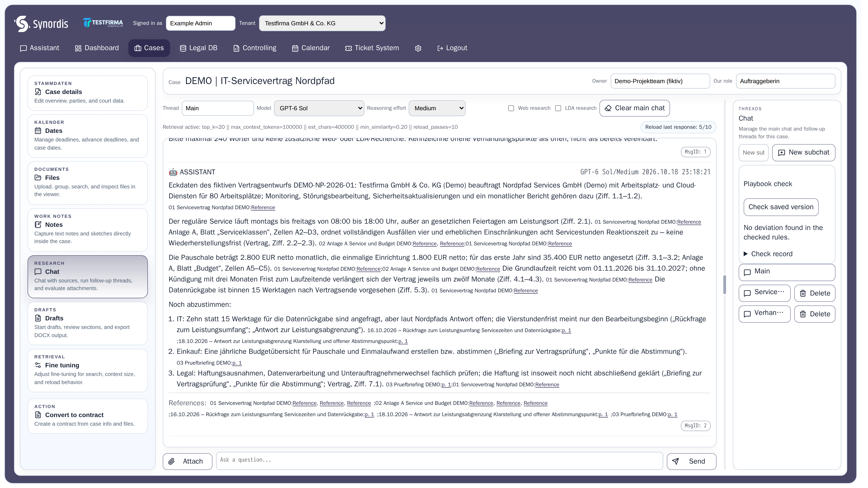Image resolution: width=868 pixels, height=488 pixels.
Task: Click the New subchat button
Action: tap(810, 154)
